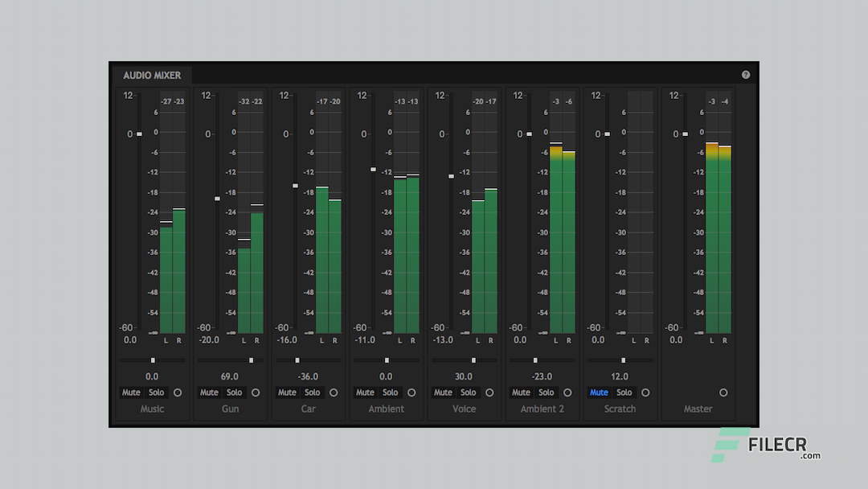Click the Ambient 2 track name label
This screenshot has height=489, width=868.
(542, 409)
